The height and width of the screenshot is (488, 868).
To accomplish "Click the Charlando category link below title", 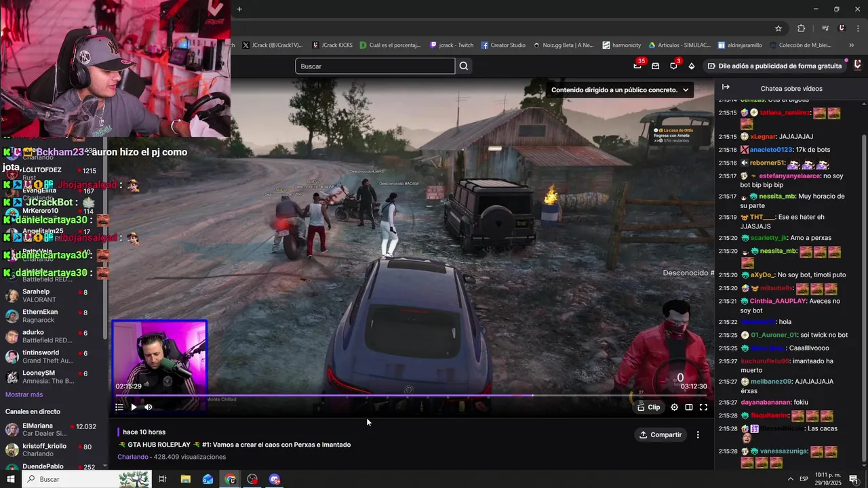I will [x=132, y=457].
